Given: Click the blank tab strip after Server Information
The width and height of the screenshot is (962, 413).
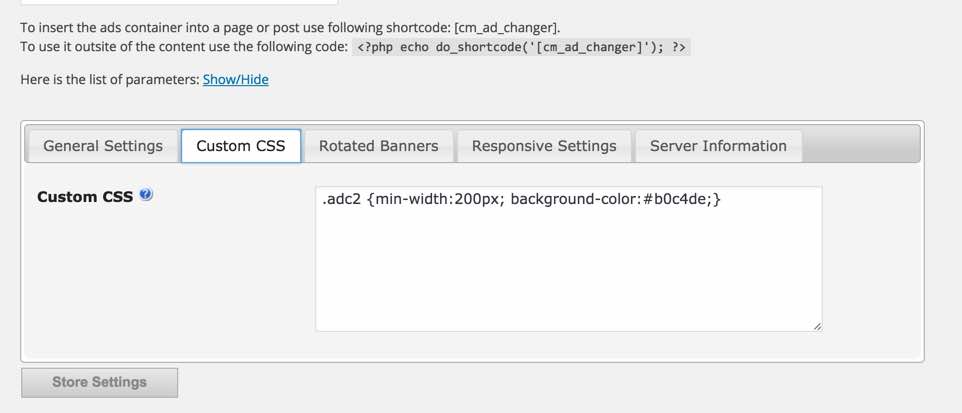Looking at the screenshot, I should tap(860, 146).
